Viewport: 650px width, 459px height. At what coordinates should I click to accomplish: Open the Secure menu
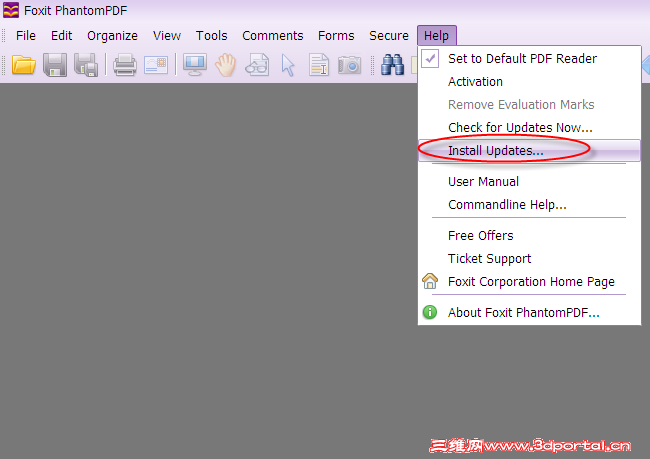(x=389, y=36)
